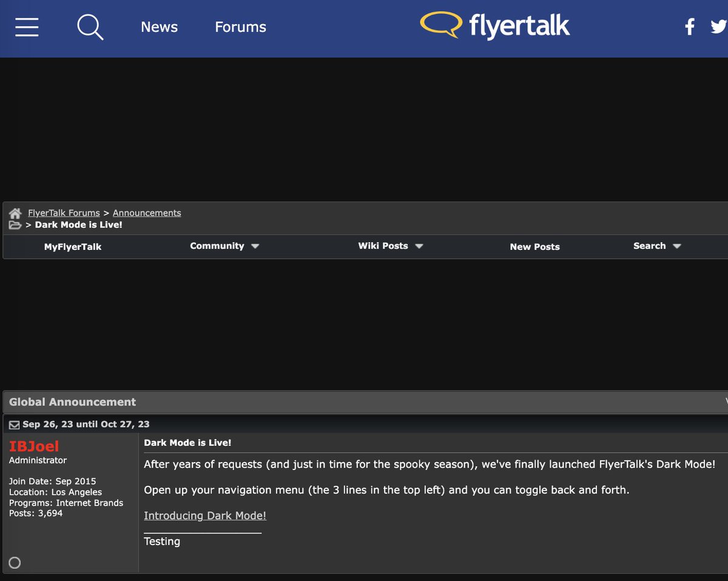
Task: Open FlyerTalk Forums breadcrumb link
Action: point(64,213)
